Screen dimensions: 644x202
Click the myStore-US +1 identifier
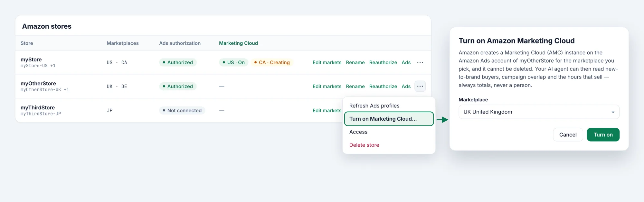[38, 66]
